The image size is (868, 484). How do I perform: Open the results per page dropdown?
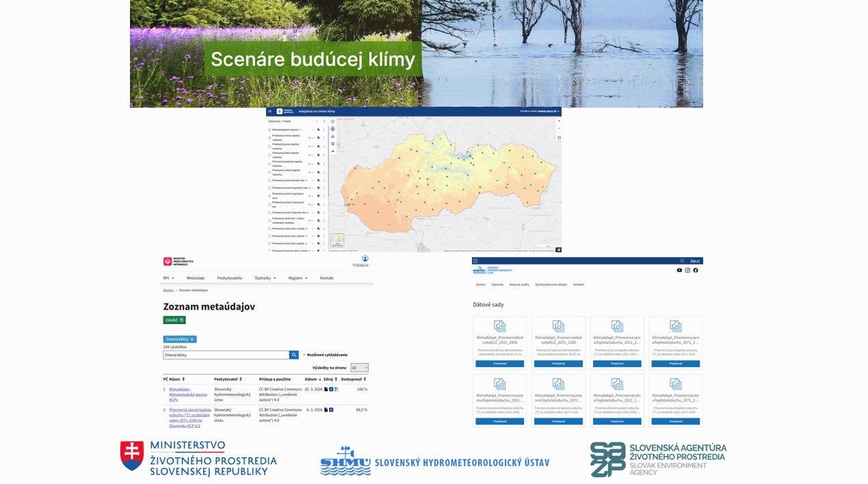[x=359, y=368]
